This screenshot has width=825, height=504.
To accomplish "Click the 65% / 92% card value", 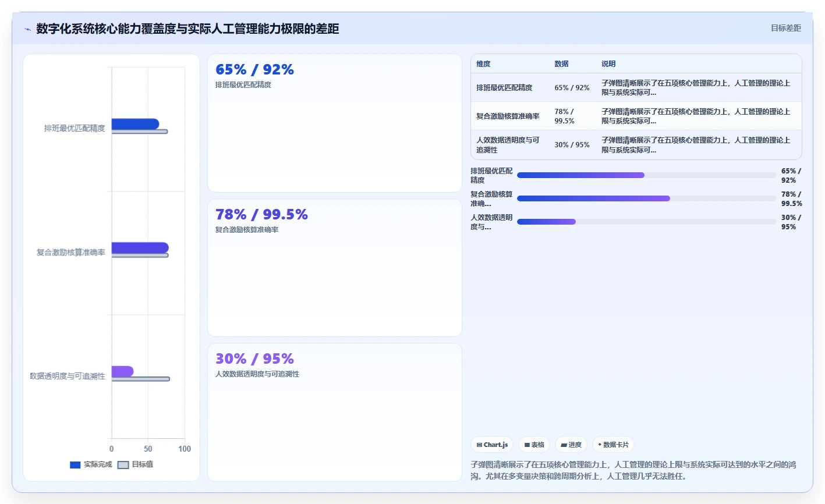I will click(x=254, y=70).
